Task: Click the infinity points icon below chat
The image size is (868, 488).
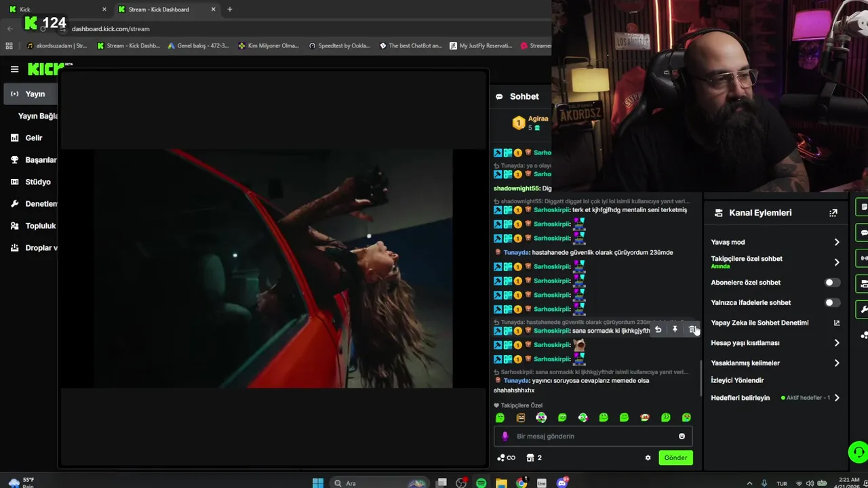Action: tap(506, 458)
